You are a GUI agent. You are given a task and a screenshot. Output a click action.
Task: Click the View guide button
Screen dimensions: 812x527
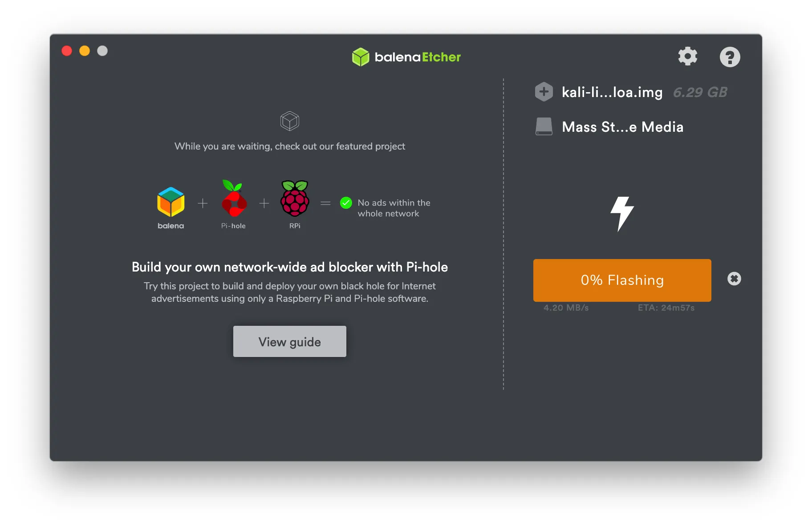290,341
